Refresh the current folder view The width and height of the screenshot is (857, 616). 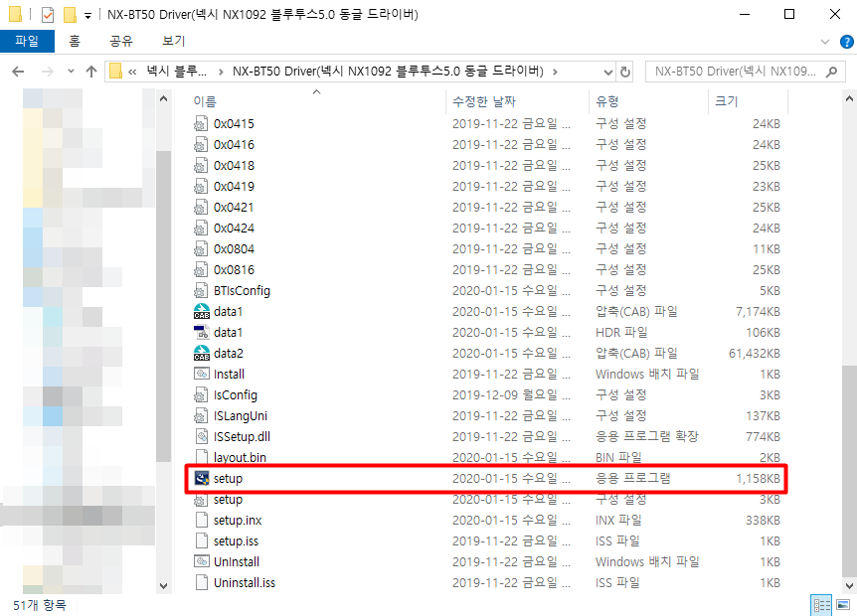point(624,72)
